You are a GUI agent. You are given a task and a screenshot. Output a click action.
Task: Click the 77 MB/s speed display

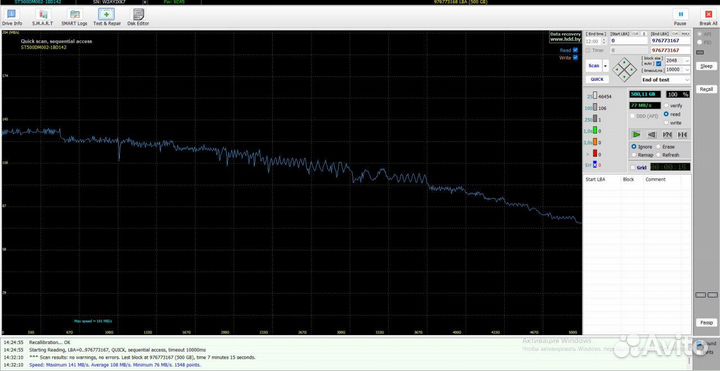coord(645,105)
